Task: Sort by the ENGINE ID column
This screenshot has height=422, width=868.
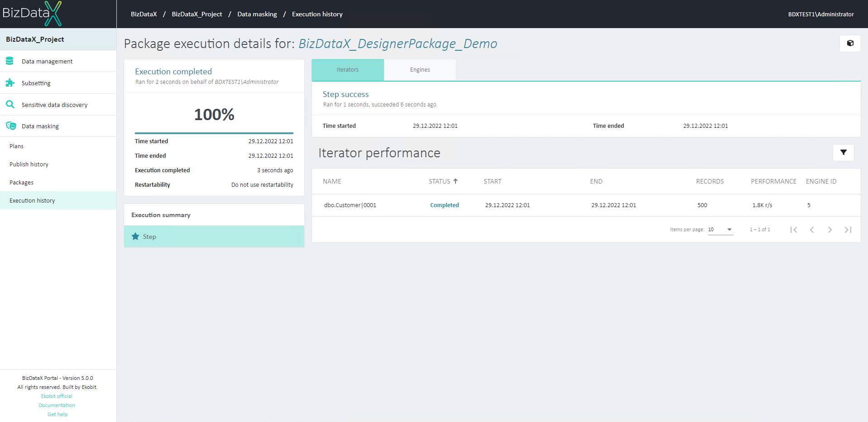Action: pyautogui.click(x=821, y=181)
